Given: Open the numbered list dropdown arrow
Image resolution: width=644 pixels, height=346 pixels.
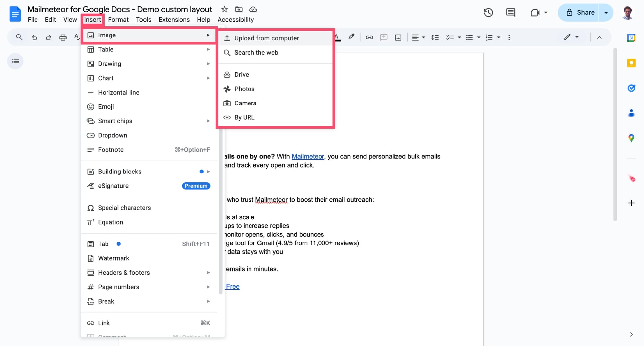Looking at the screenshot, I should click(498, 37).
